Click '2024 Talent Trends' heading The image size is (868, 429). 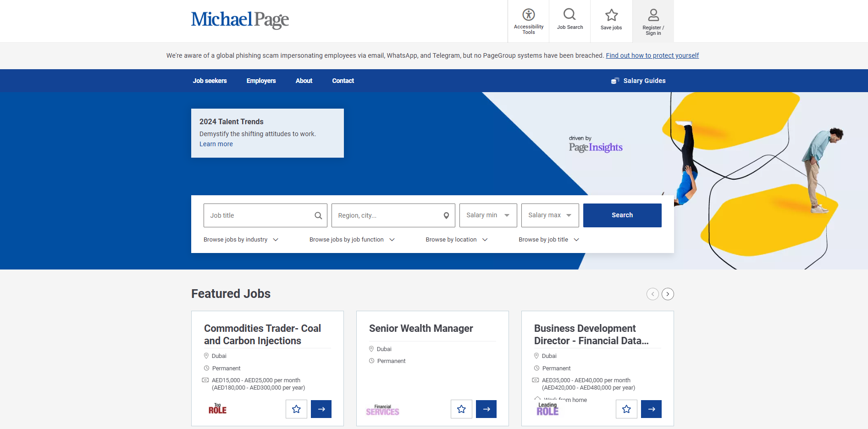pos(231,121)
